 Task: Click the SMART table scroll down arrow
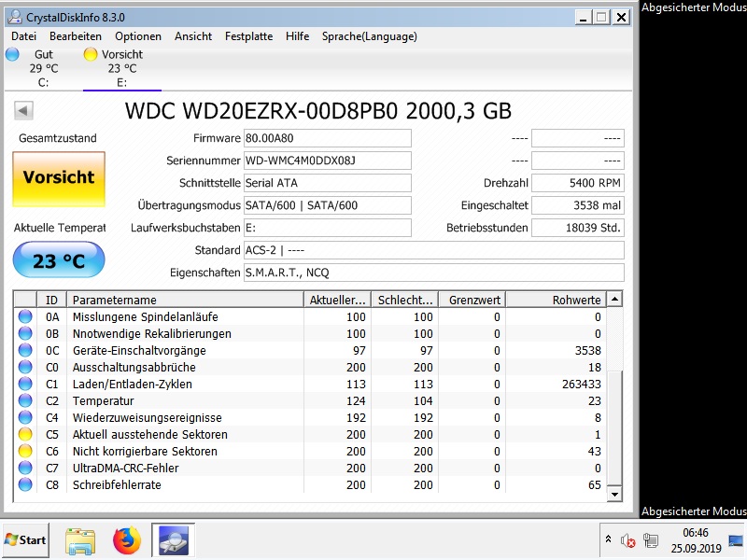tap(614, 495)
